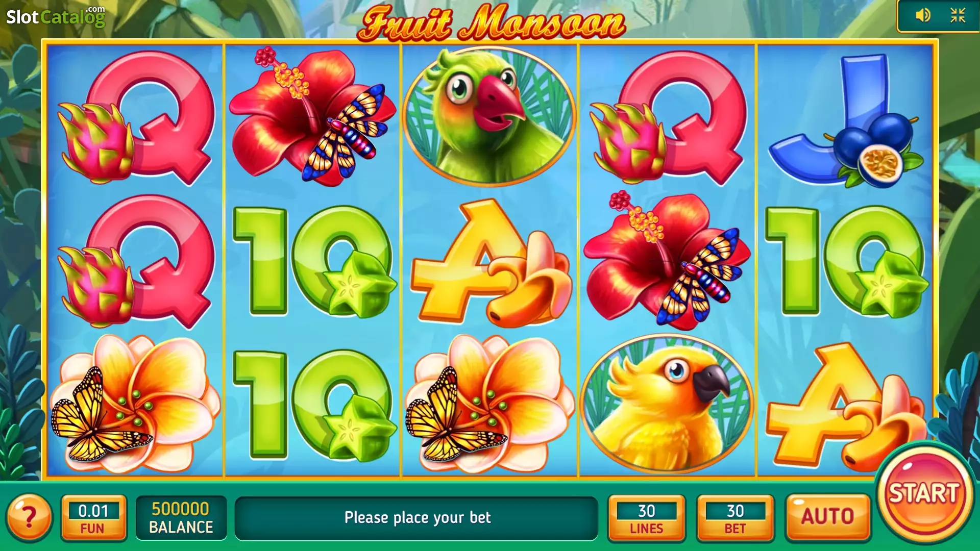The width and height of the screenshot is (980, 551).
Task: Click the Fruit Monsoon title logo
Action: (x=491, y=22)
